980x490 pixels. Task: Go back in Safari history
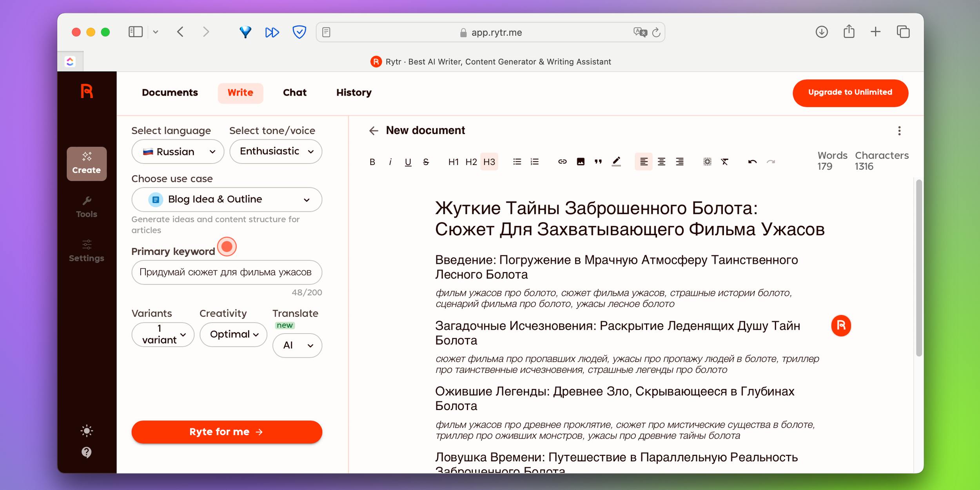tap(180, 32)
